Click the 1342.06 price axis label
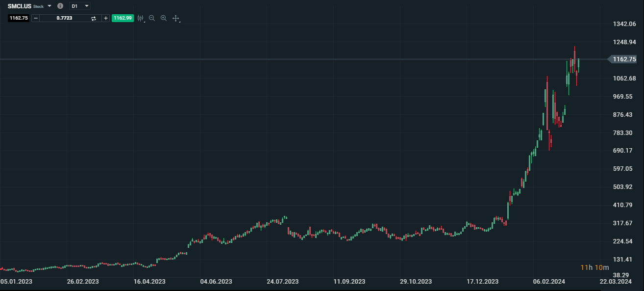Screen dimensions: 644x291 click(624, 24)
